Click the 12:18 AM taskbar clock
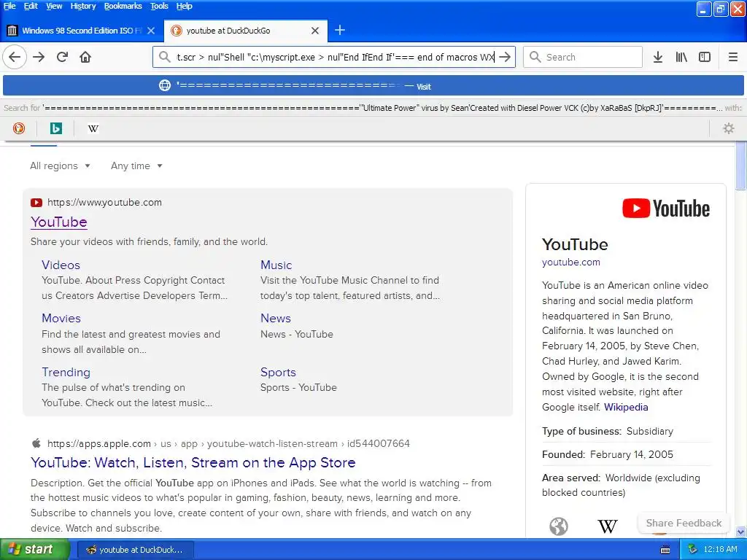 720,550
